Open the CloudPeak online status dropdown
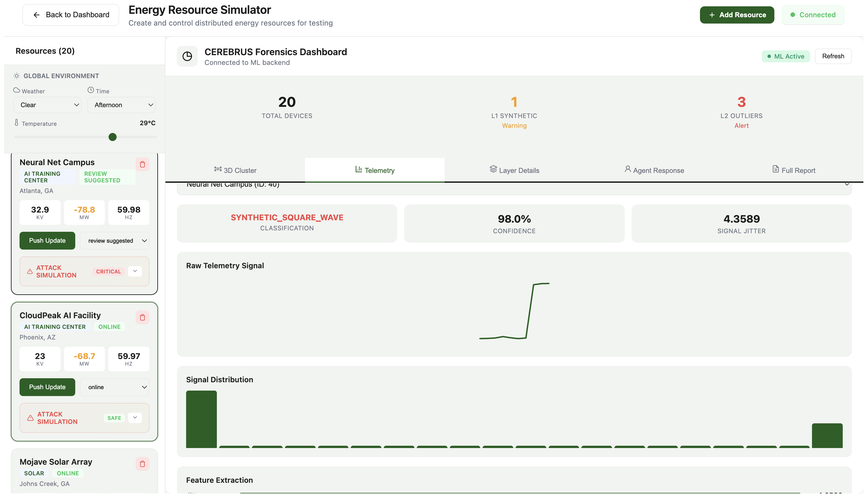 (115, 387)
